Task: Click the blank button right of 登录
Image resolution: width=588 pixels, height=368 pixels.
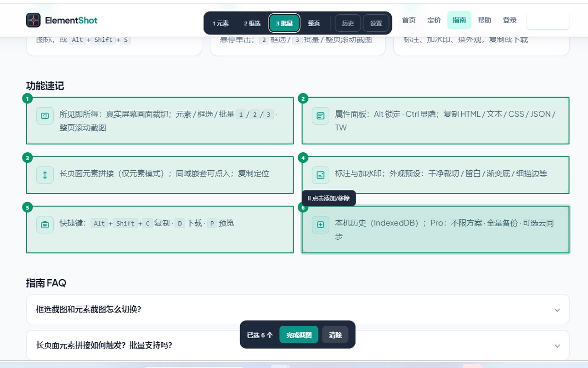Action: point(548,20)
